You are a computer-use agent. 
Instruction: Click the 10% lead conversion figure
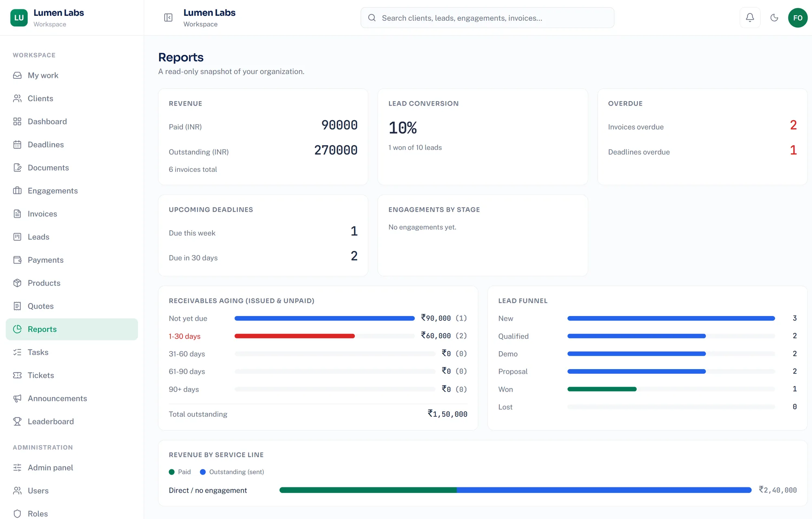[403, 128]
